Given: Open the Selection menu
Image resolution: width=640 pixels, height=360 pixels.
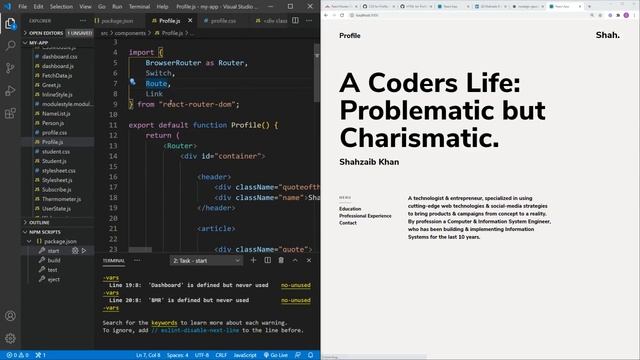Looking at the screenshot, I should (x=61, y=7).
